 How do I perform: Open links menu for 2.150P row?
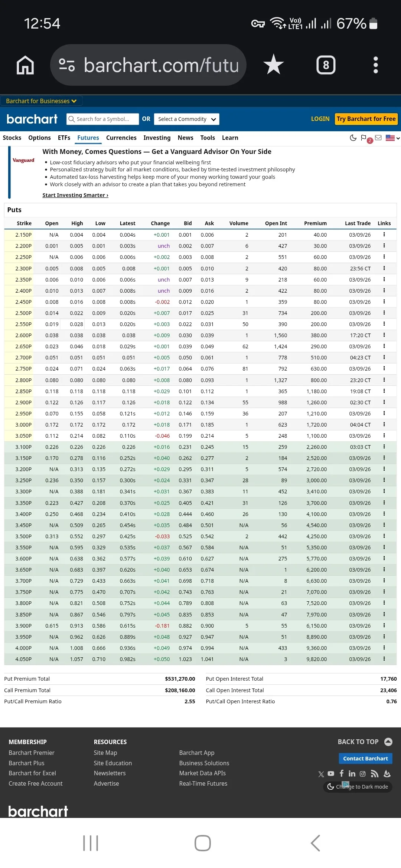click(384, 234)
